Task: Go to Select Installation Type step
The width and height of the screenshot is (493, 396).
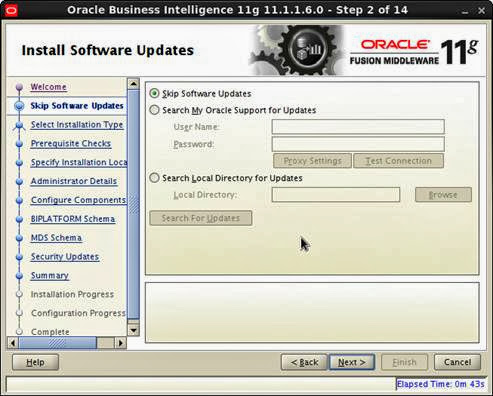Action: coord(77,125)
